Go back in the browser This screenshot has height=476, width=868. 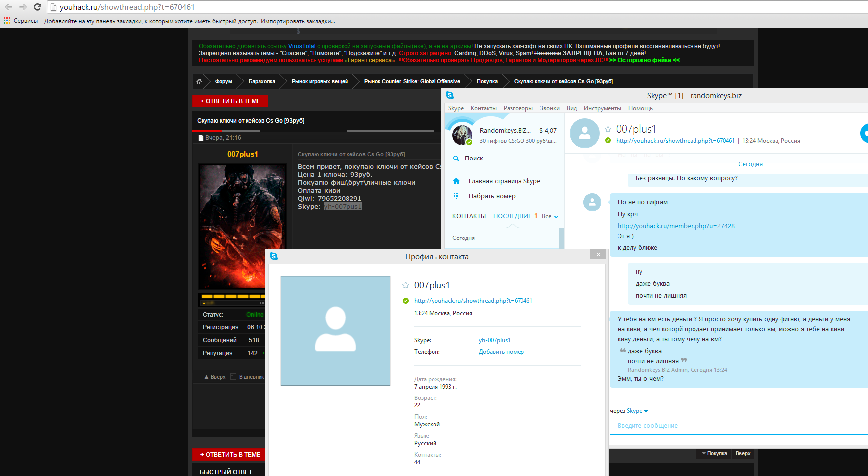tap(8, 7)
